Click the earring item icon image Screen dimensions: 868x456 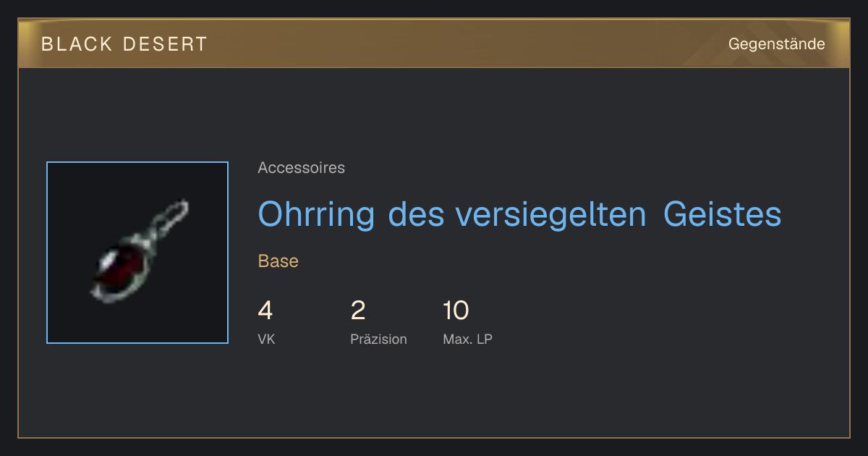(x=137, y=253)
